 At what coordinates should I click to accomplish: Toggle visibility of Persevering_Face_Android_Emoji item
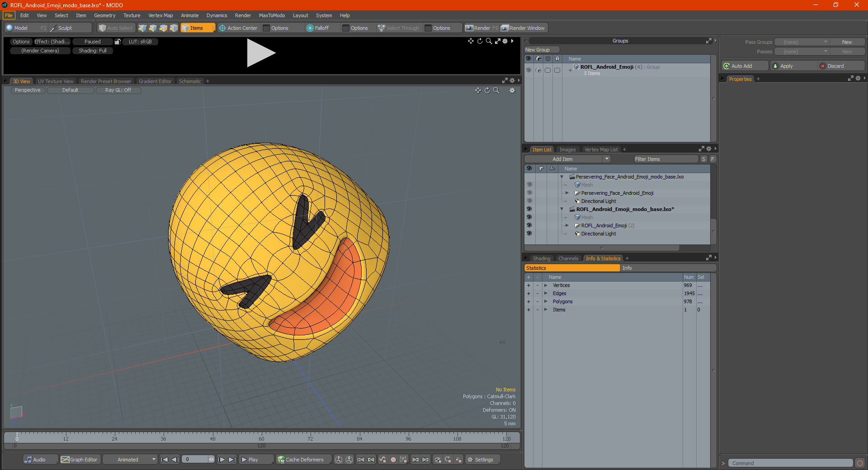529,193
